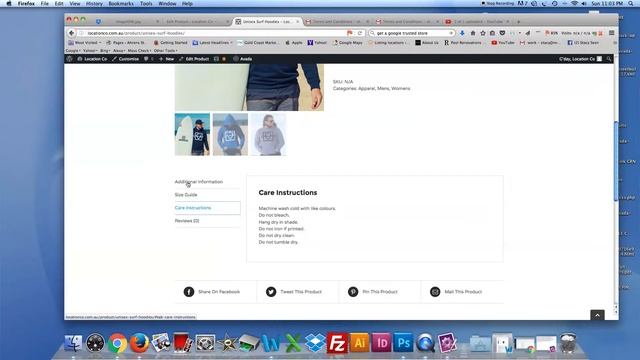
Task: Select the grey hoodie thumbnail
Action: 268,134
